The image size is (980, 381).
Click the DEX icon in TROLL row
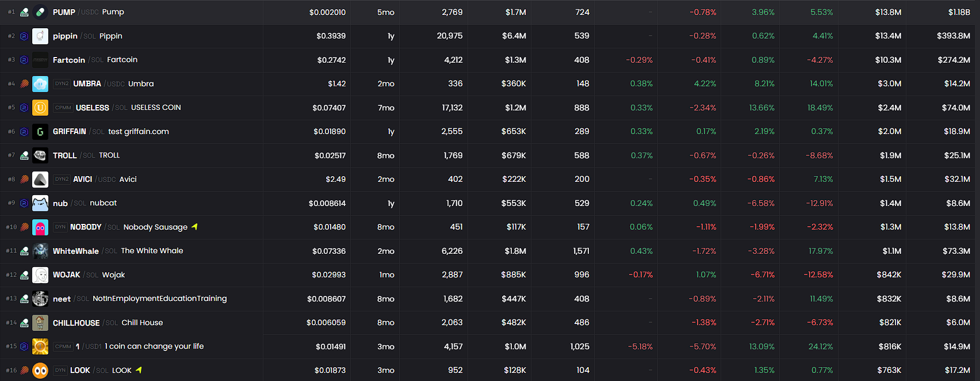[24, 155]
